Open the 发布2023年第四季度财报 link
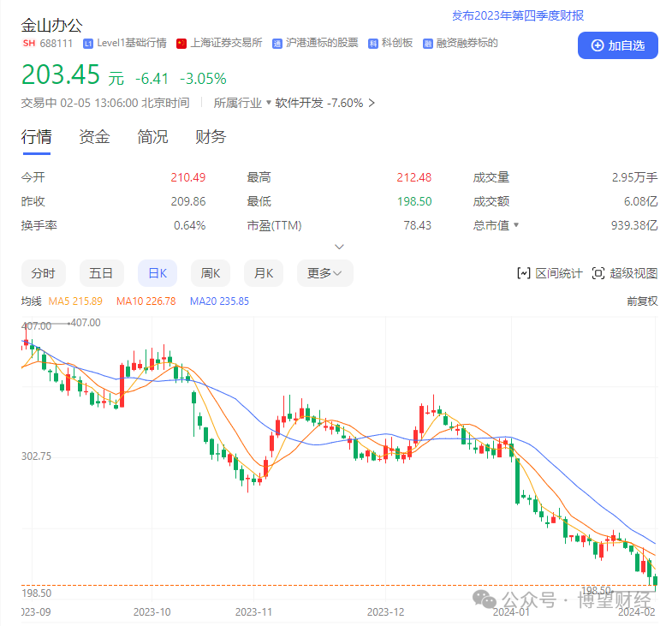The image size is (672, 626). [x=518, y=16]
